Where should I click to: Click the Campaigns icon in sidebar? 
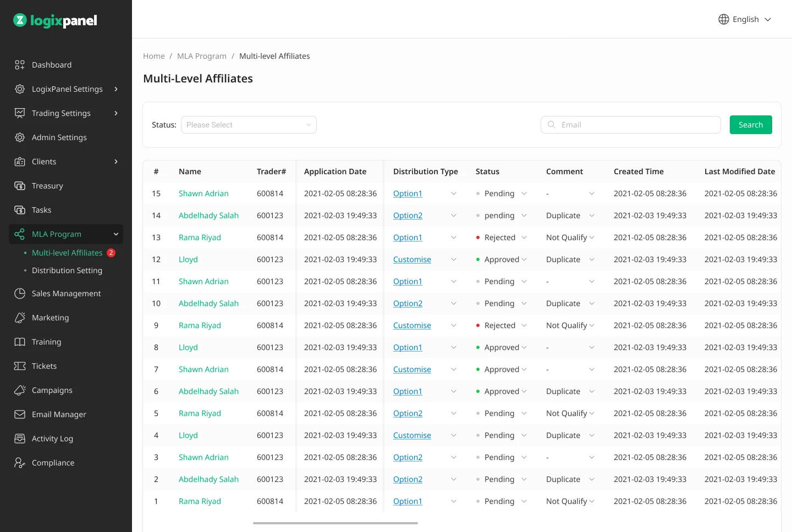click(x=20, y=390)
